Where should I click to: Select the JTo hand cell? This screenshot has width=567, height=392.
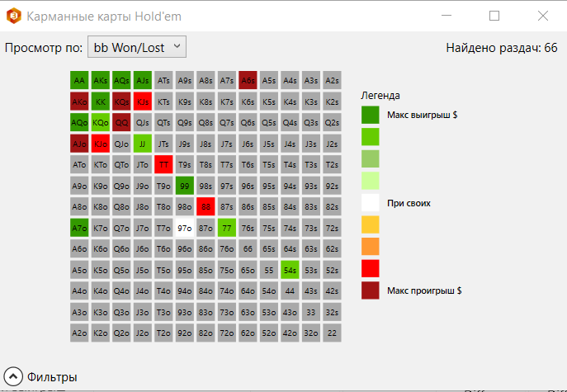point(143,164)
